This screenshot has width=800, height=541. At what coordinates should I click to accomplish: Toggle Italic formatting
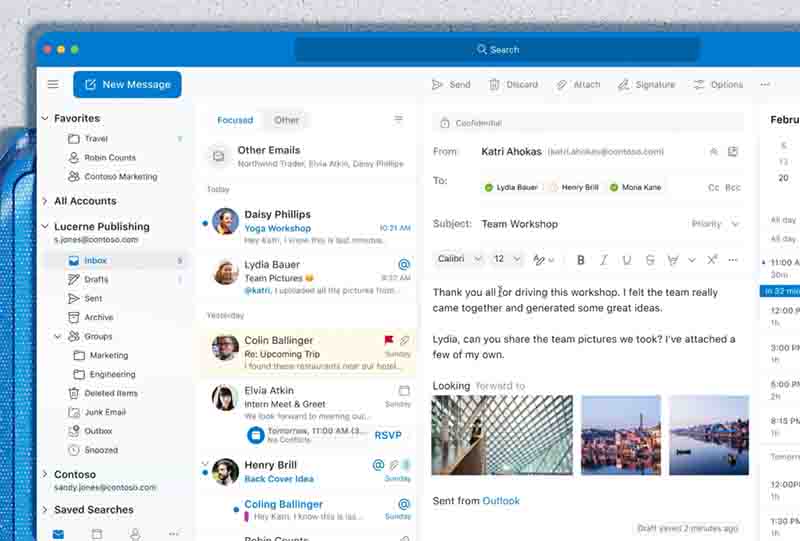pyautogui.click(x=604, y=260)
